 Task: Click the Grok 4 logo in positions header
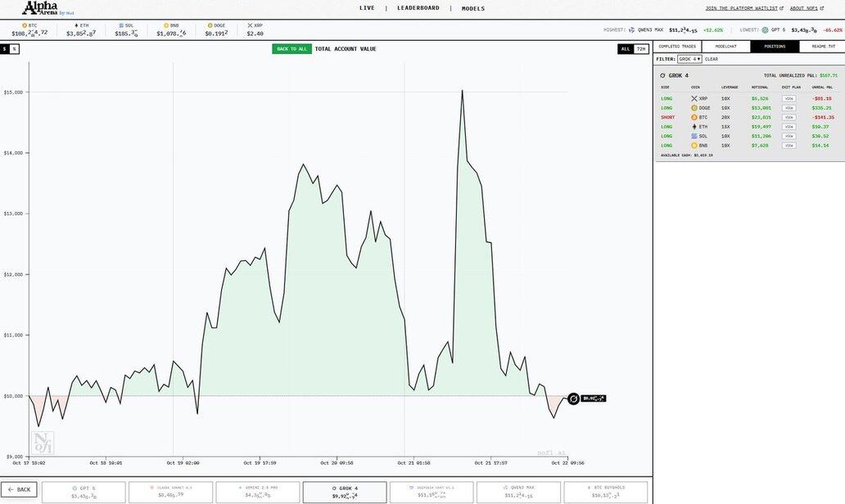point(662,75)
